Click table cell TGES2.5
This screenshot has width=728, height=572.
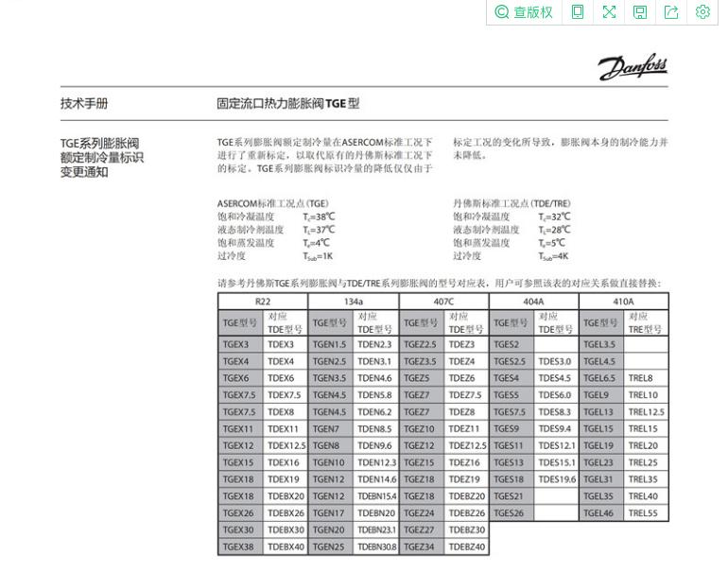tap(511, 361)
